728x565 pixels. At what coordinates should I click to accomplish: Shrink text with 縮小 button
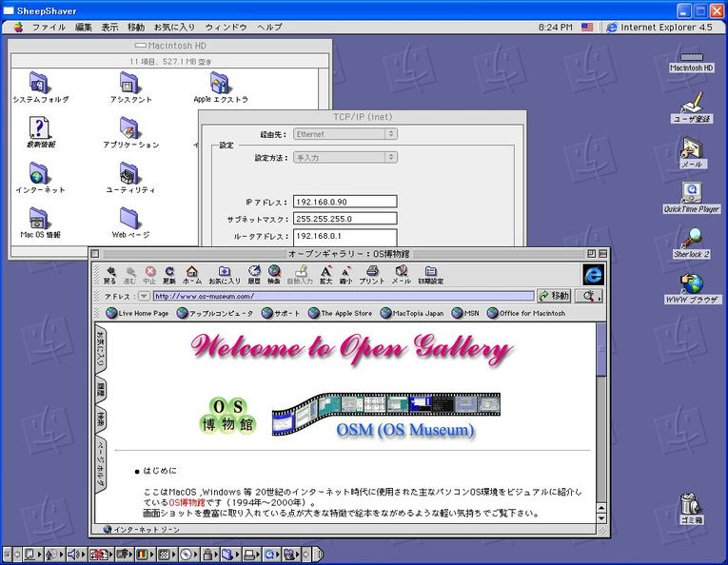click(x=345, y=275)
